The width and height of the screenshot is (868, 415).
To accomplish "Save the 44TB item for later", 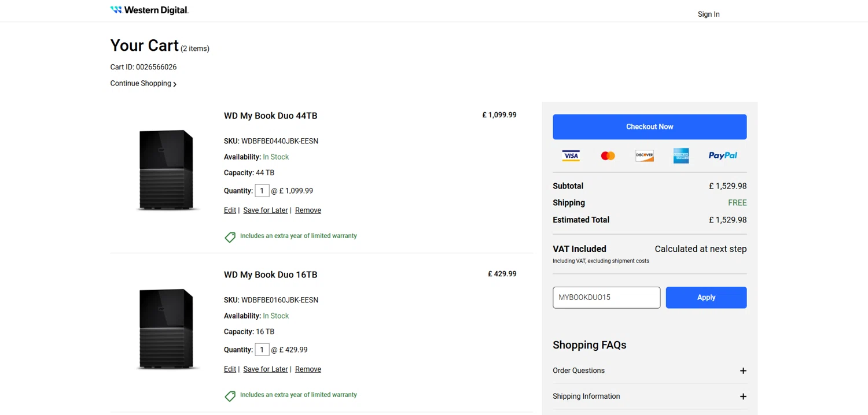I will (266, 210).
